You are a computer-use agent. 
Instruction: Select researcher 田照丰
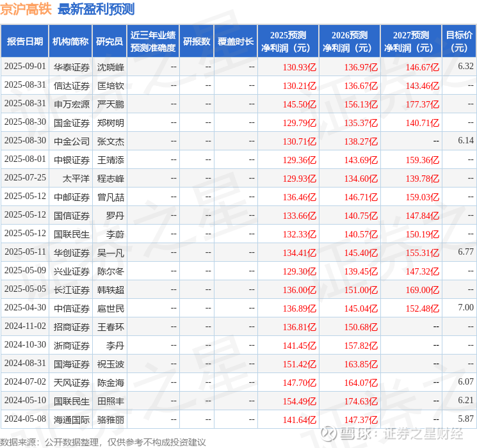pyautogui.click(x=110, y=401)
